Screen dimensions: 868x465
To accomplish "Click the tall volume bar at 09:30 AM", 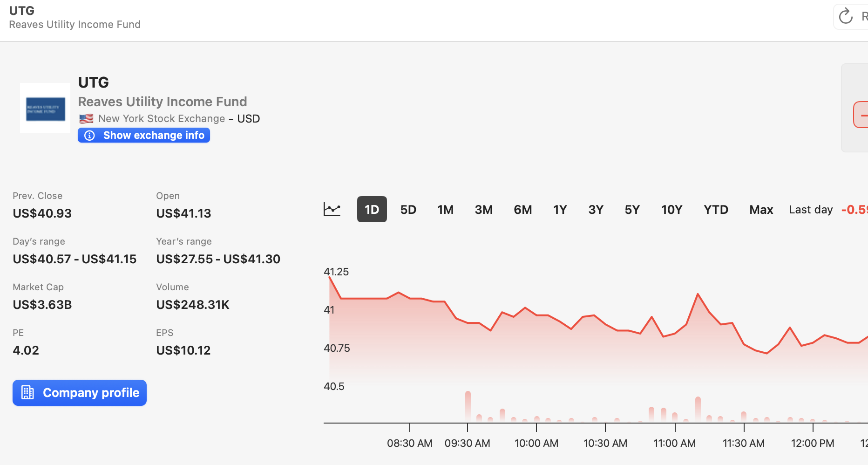I will (x=468, y=405).
